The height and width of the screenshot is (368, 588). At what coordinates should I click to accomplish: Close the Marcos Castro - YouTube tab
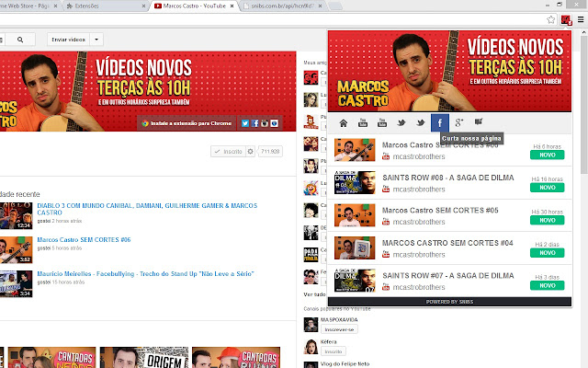[x=232, y=6]
